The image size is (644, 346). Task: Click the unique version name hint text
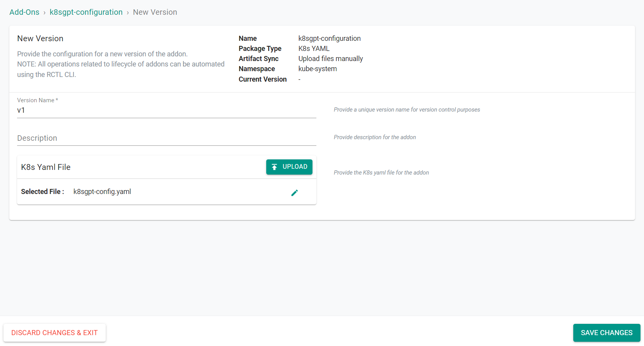pos(407,110)
